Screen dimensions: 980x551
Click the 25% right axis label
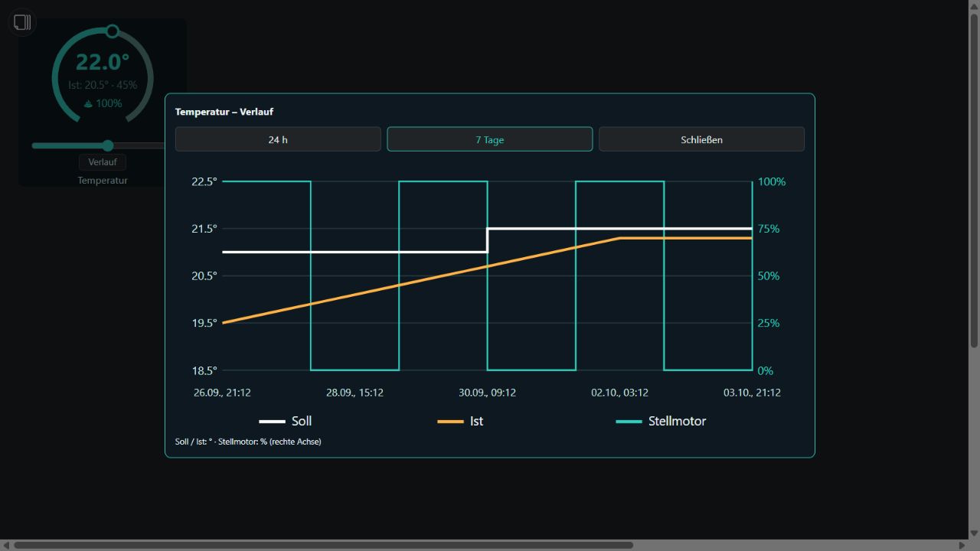(x=769, y=323)
